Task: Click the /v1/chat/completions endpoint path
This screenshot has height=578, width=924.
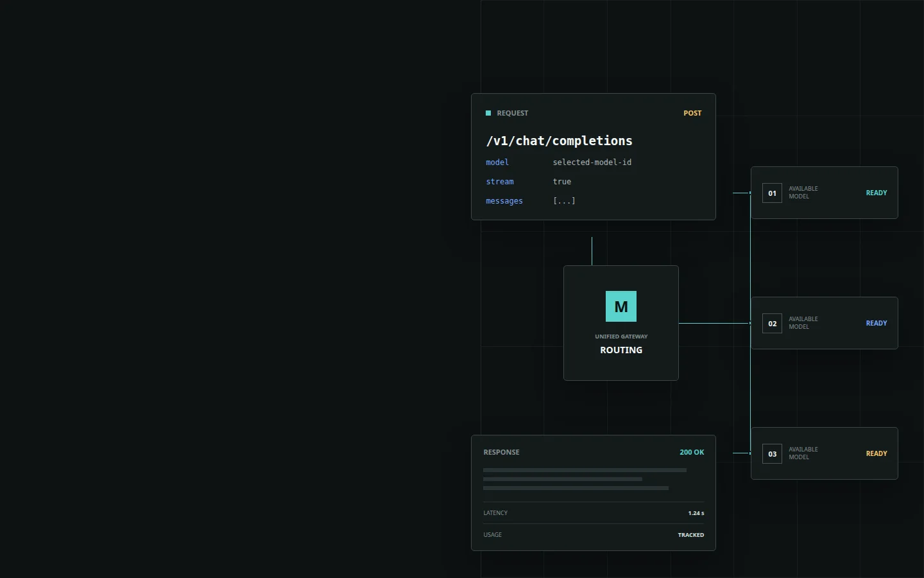Action: click(560, 141)
